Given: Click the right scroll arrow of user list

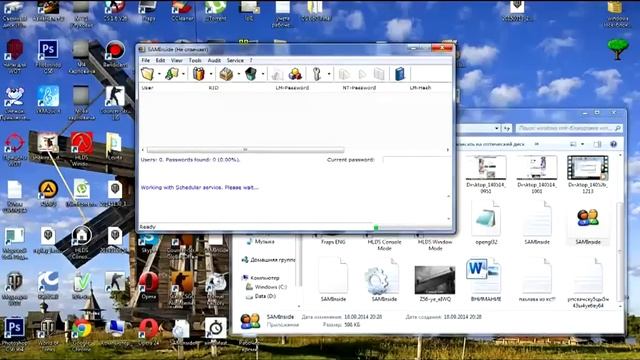Looking at the screenshot, I should pyautogui.click(x=448, y=150).
